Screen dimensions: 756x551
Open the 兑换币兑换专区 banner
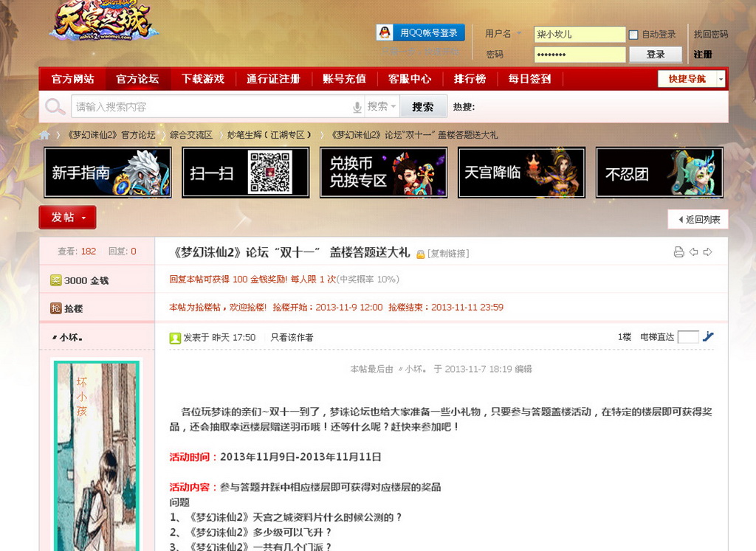tap(383, 173)
